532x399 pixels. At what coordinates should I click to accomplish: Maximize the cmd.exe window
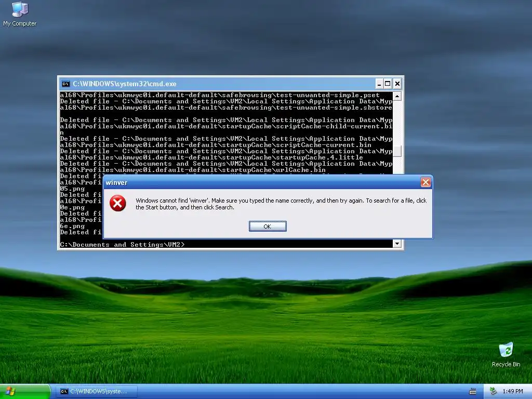point(388,84)
